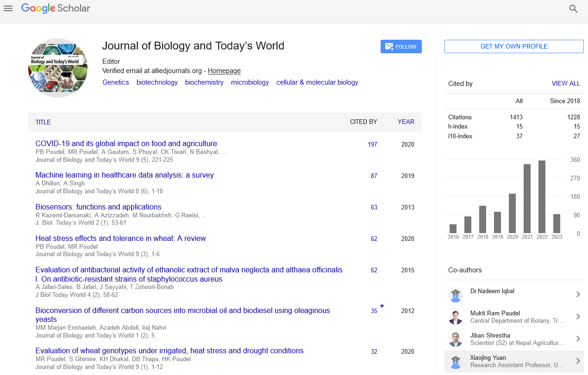Open the Homepage link
This screenshot has height=375, width=588.
click(x=224, y=71)
